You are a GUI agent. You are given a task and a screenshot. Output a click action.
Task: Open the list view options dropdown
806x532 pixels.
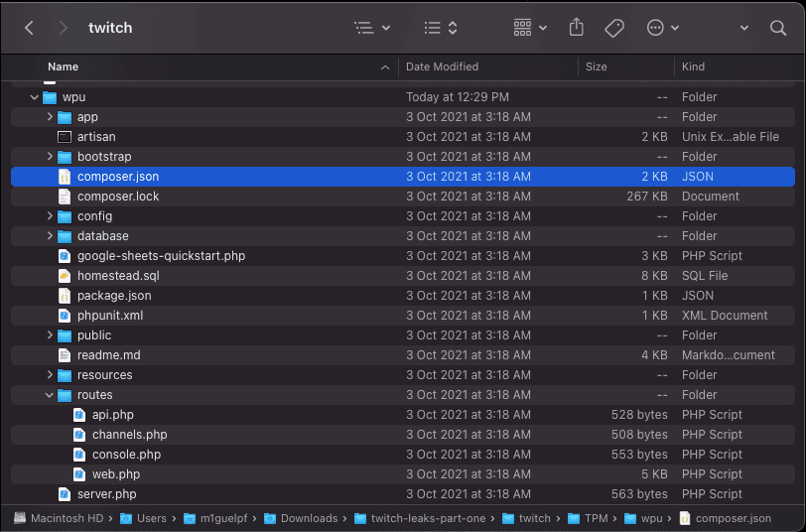point(372,28)
